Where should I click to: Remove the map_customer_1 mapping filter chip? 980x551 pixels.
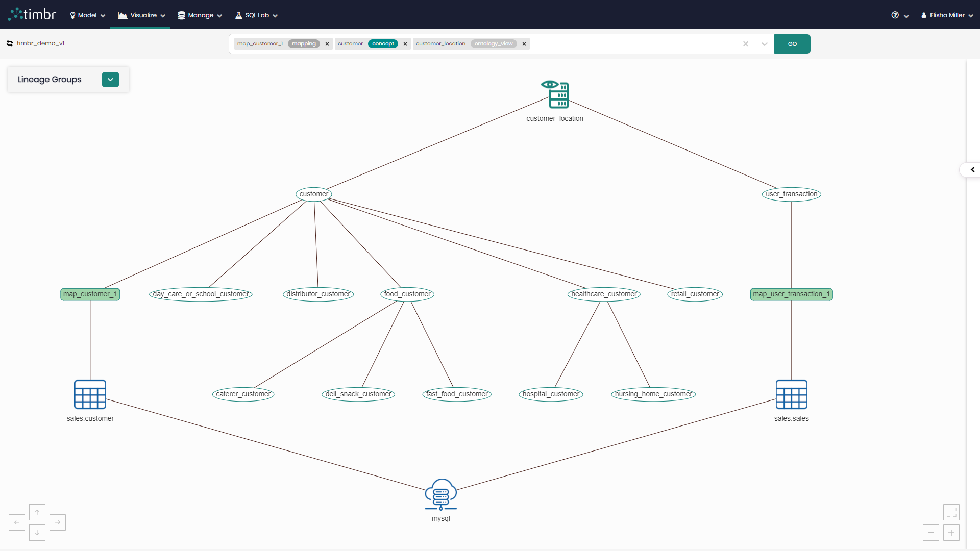coord(327,44)
